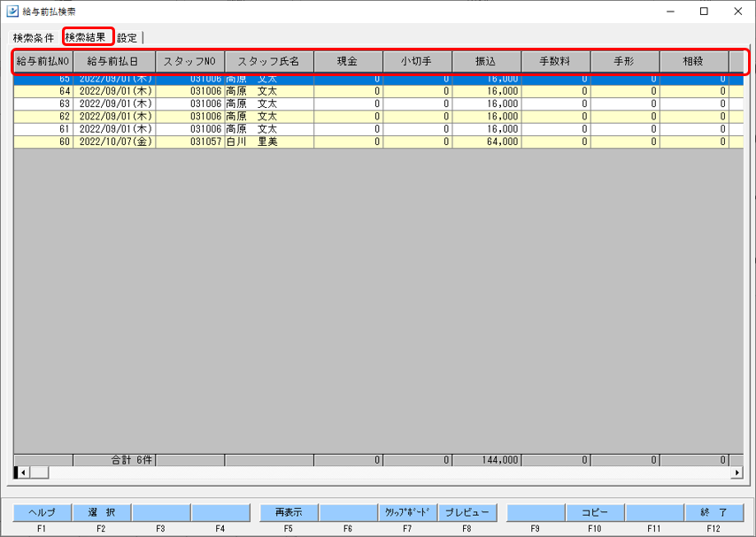Viewport: 756px width, 537px height.
Task: Open the 設定 tab
Action: point(127,38)
